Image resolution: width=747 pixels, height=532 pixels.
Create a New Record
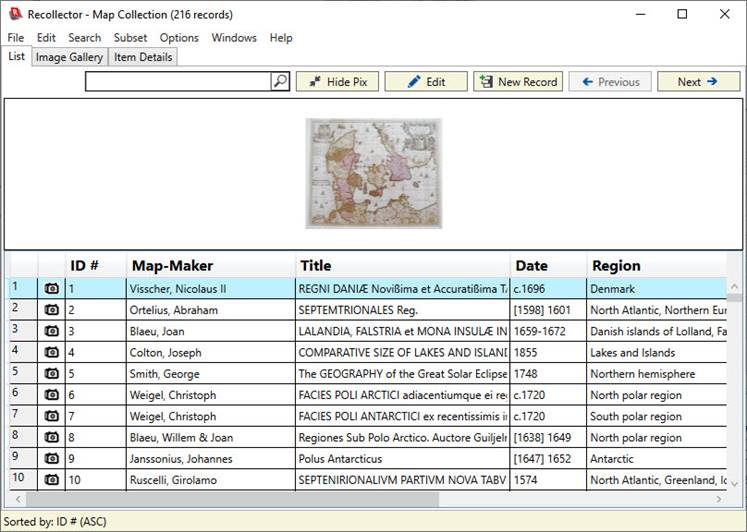click(x=518, y=81)
